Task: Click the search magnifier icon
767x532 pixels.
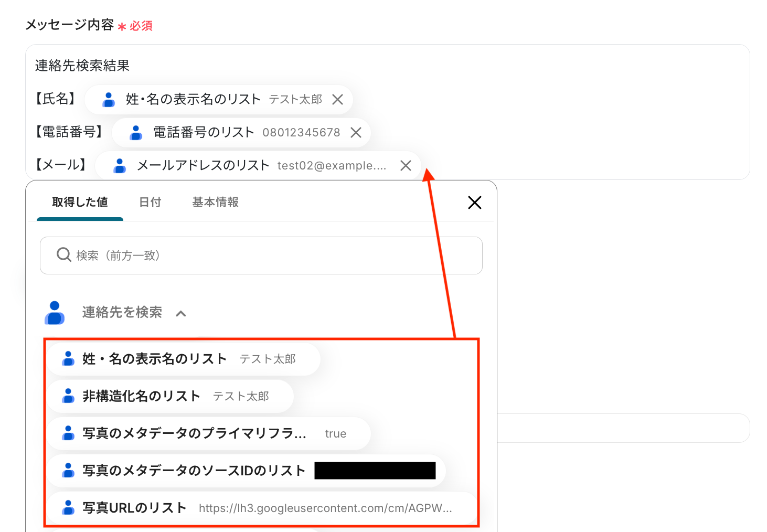Action: [x=64, y=255]
